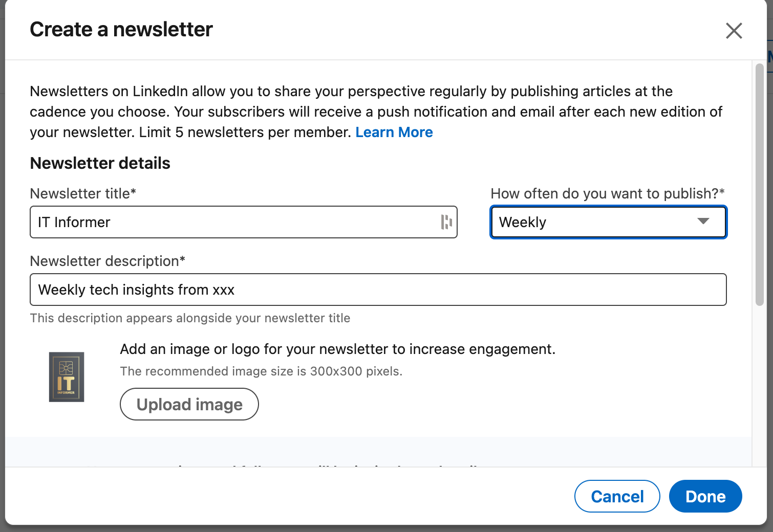Click the description helper text below the field

click(190, 318)
